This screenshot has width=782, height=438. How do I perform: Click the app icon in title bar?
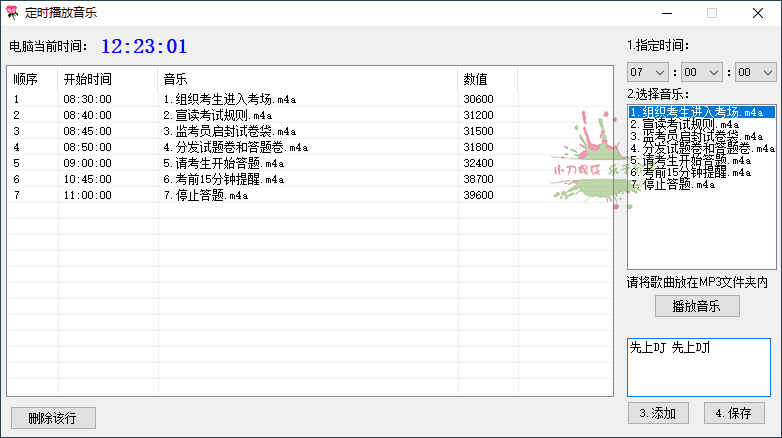pos(13,13)
